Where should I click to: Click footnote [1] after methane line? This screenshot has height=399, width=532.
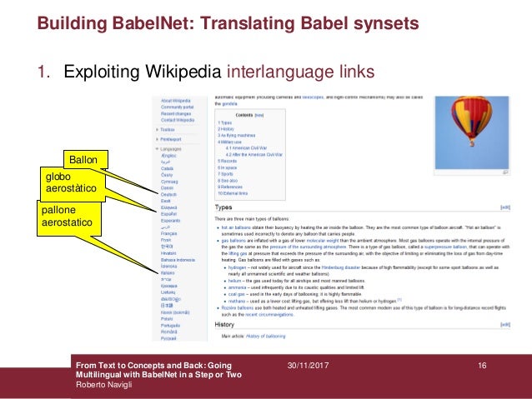(x=399, y=300)
